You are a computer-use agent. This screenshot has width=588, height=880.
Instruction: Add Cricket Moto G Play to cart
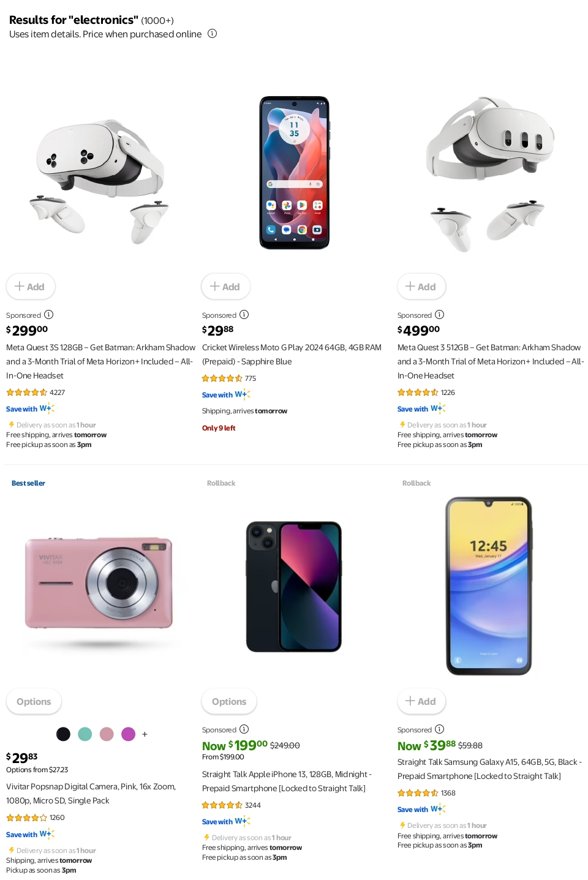pos(225,287)
